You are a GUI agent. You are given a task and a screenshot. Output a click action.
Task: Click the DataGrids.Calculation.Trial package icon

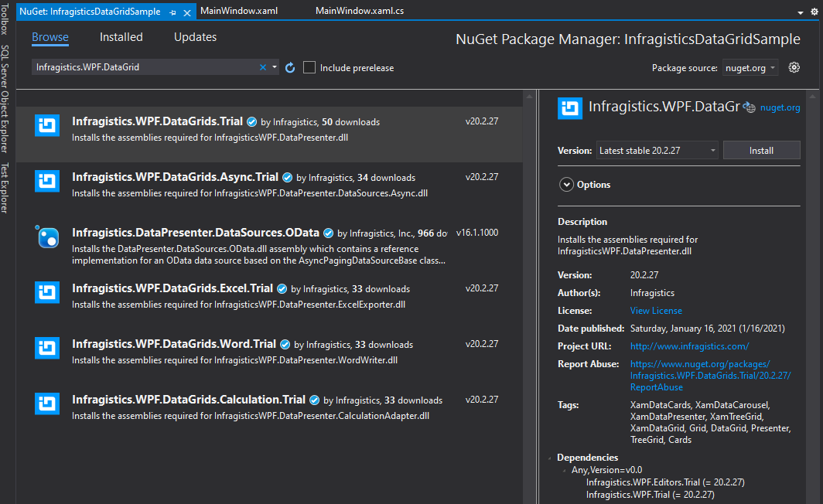(47, 404)
